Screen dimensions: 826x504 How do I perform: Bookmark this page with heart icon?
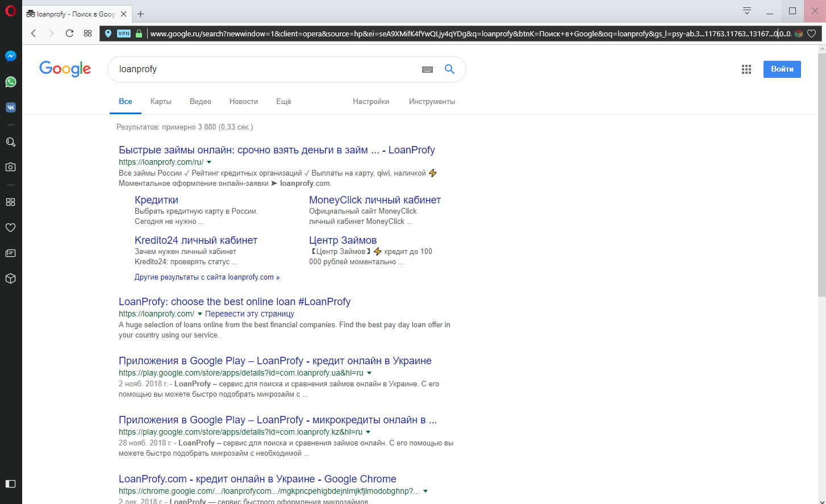(x=812, y=34)
